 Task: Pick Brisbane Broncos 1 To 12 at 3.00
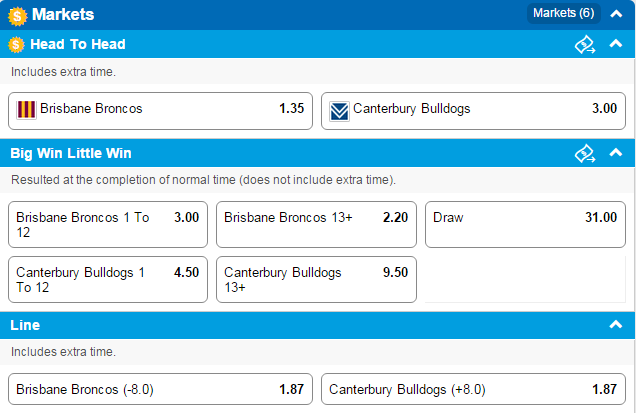pos(108,224)
